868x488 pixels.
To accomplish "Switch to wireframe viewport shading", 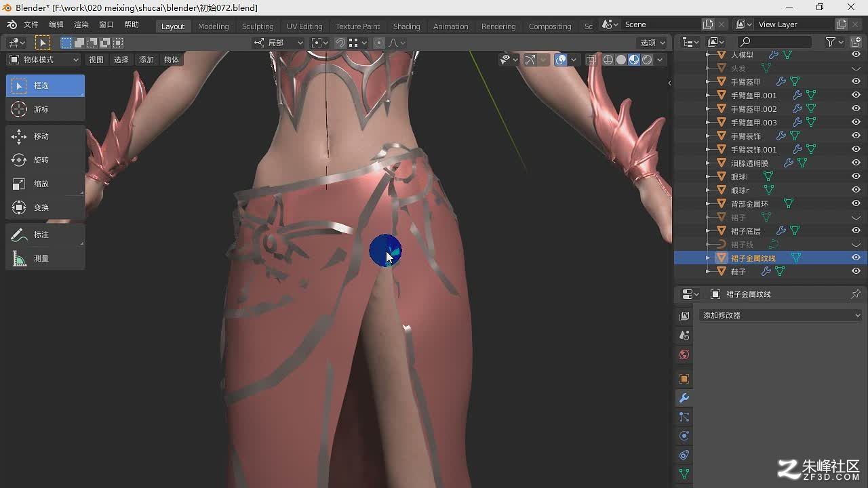I will 608,60.
